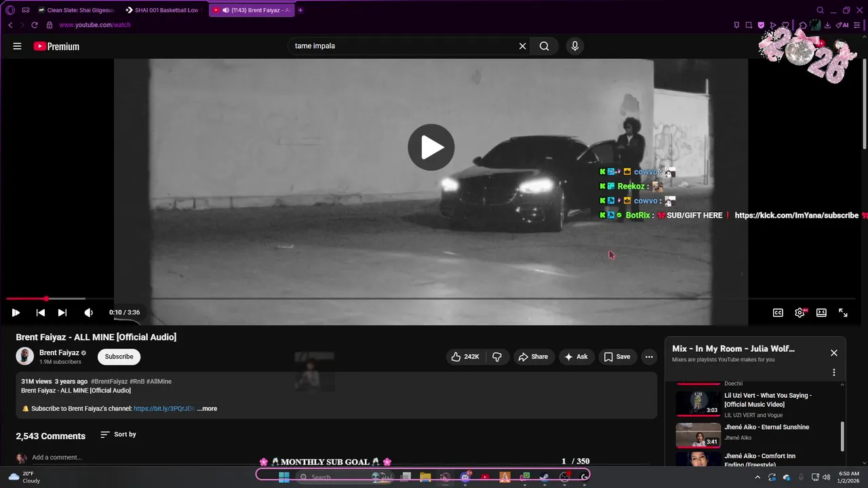Open File Explorer from taskbar
Screen dimensions: 868x488
tap(425, 477)
